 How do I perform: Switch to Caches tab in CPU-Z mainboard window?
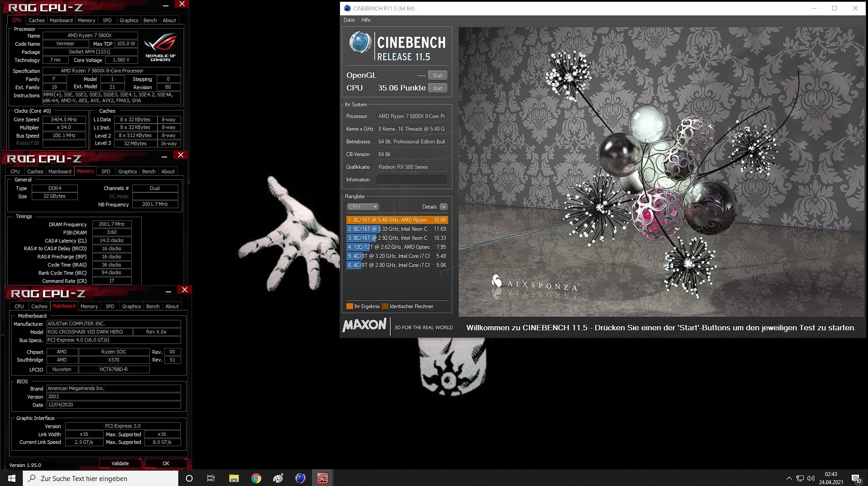coord(39,306)
